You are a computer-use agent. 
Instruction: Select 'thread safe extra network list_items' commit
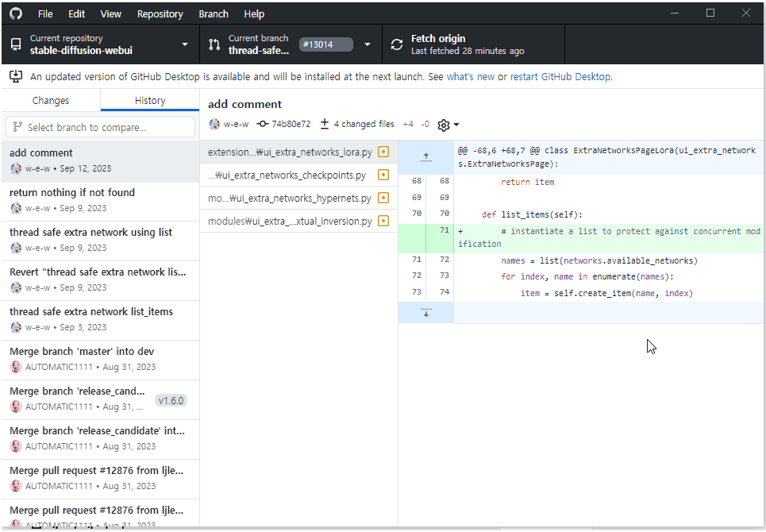pyautogui.click(x=100, y=319)
